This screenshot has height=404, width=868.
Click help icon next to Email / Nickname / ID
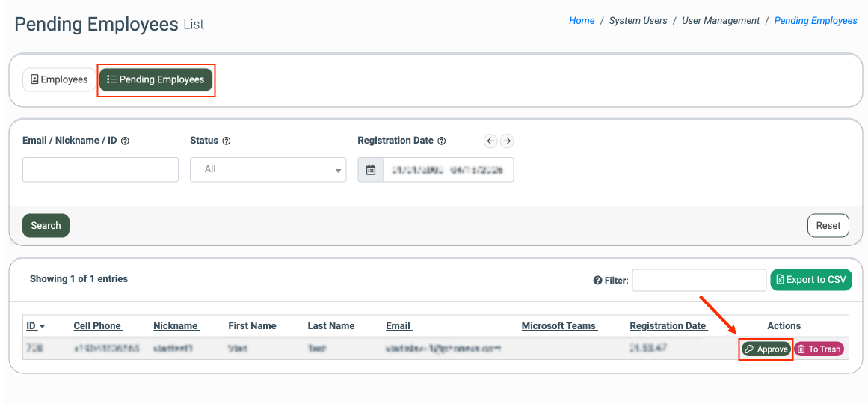click(125, 141)
